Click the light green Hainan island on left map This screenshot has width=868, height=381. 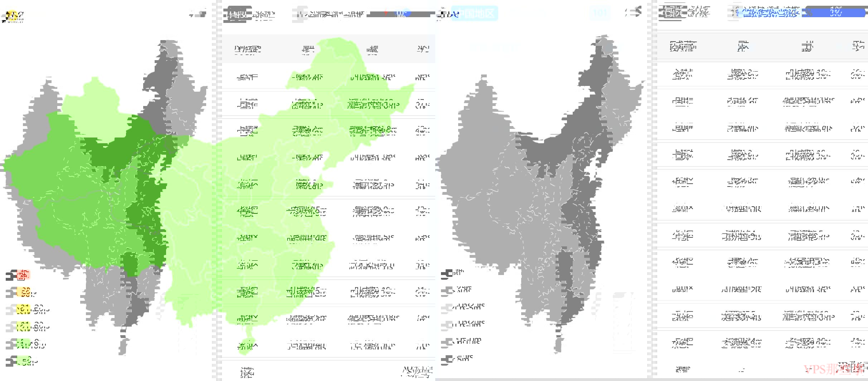[246, 346]
